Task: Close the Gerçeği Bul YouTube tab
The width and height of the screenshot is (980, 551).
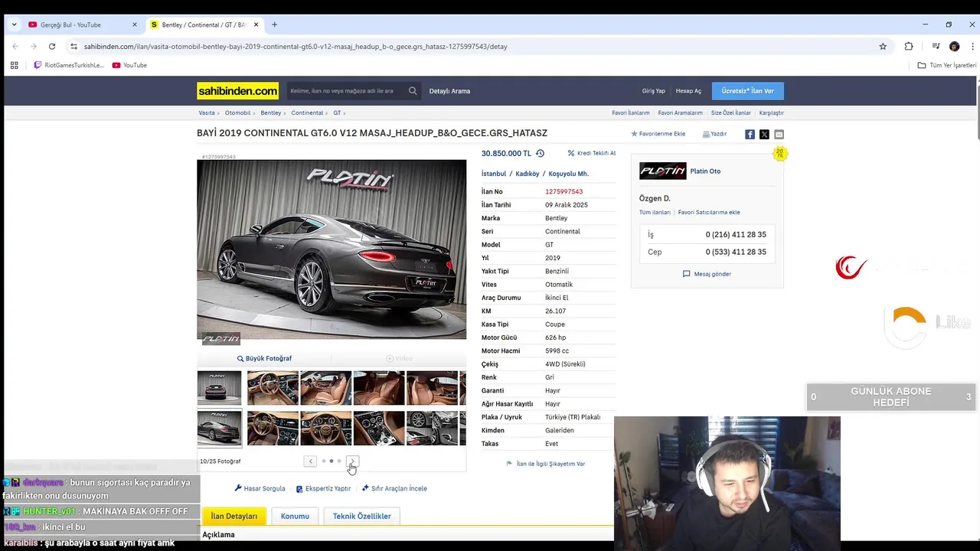Action: coord(135,24)
